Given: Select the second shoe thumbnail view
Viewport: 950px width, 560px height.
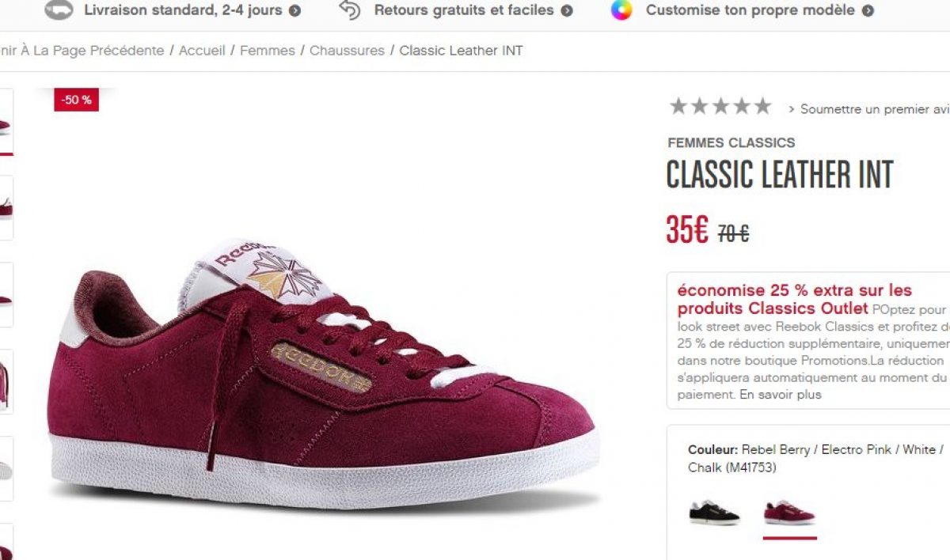Looking at the screenshot, I should coord(6,208).
